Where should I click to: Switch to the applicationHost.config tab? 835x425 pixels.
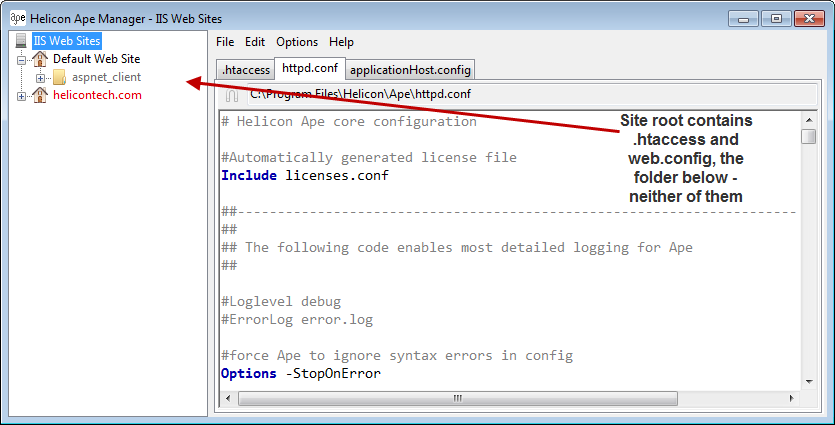point(411,70)
